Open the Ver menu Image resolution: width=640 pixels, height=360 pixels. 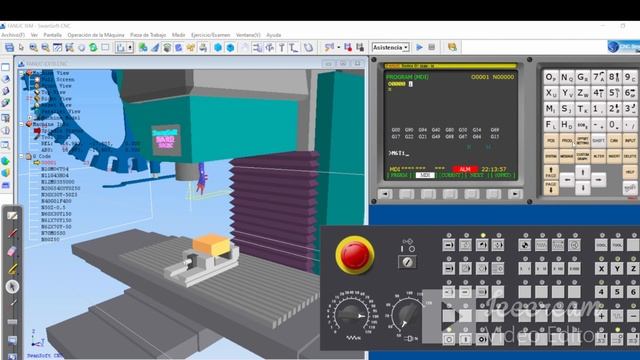[34, 35]
